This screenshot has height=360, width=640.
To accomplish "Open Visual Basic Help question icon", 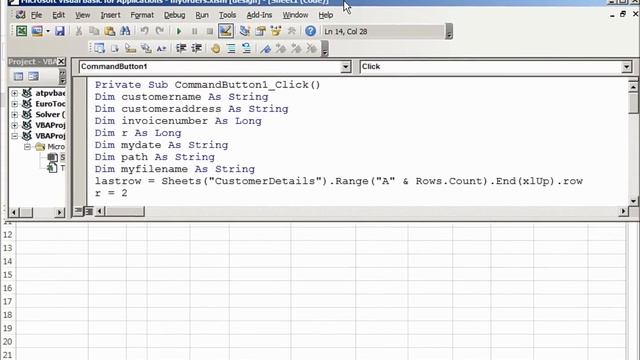I will 310,31.
